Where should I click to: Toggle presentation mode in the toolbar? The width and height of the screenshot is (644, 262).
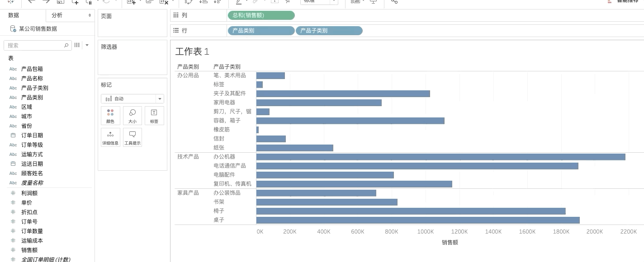[373, 2]
